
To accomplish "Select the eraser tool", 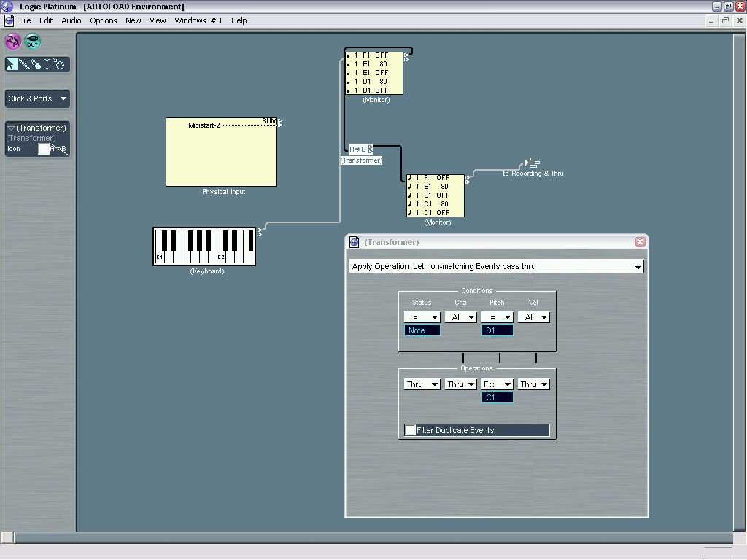I will tap(36, 64).
